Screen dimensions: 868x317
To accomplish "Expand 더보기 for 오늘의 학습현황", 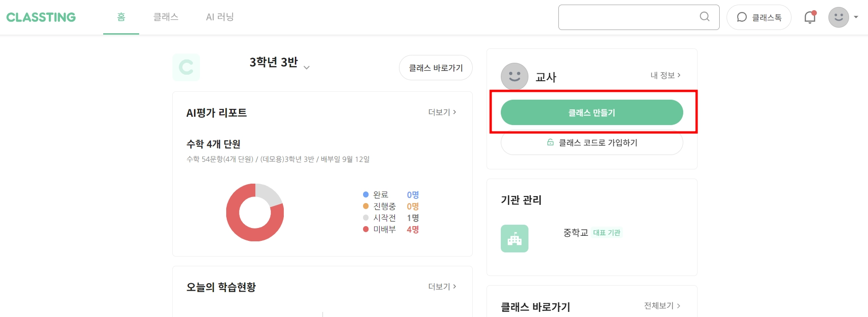I will pos(442,287).
